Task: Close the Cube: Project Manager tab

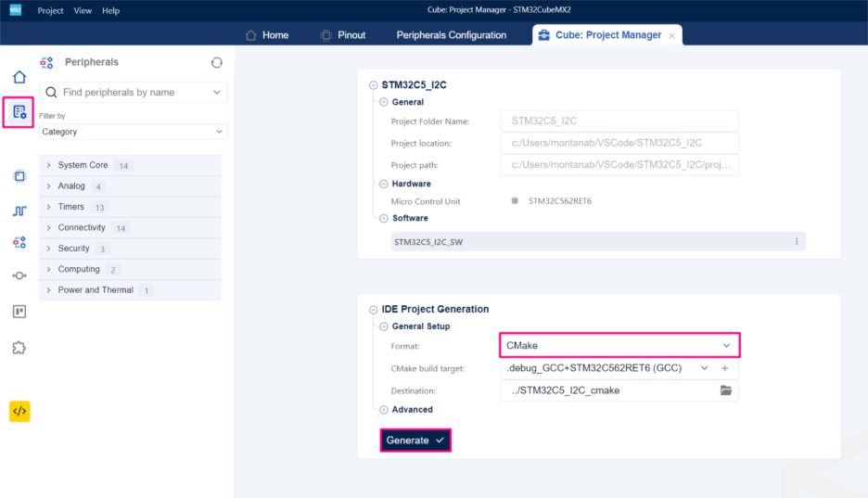Action: (x=671, y=35)
